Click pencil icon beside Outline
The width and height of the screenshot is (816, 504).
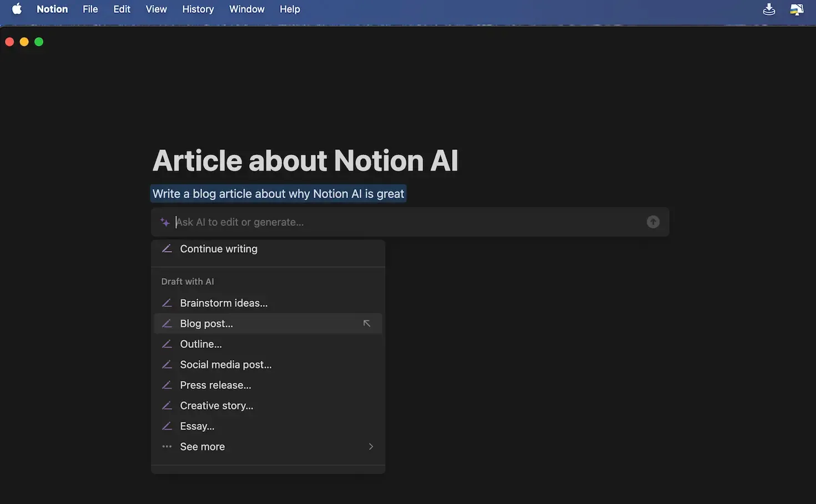(x=167, y=344)
